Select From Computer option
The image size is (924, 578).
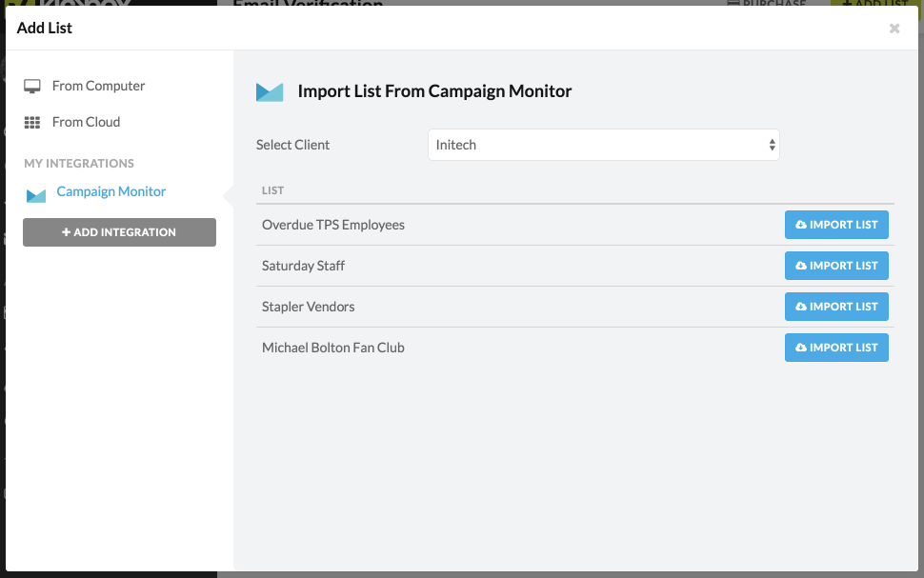click(98, 86)
